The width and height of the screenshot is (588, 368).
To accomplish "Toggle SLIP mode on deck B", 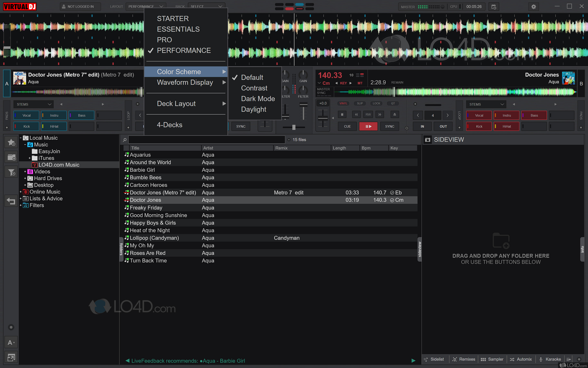I will click(360, 104).
